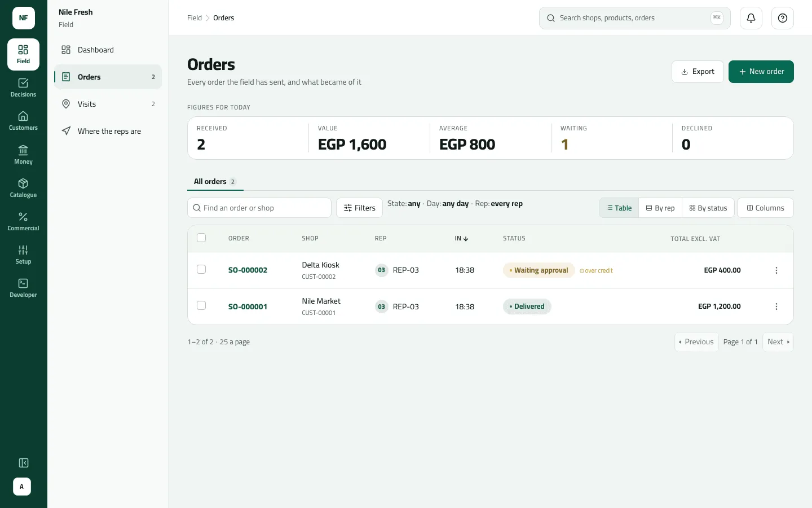Go to the Next page
The width and height of the screenshot is (812, 508).
778,342
